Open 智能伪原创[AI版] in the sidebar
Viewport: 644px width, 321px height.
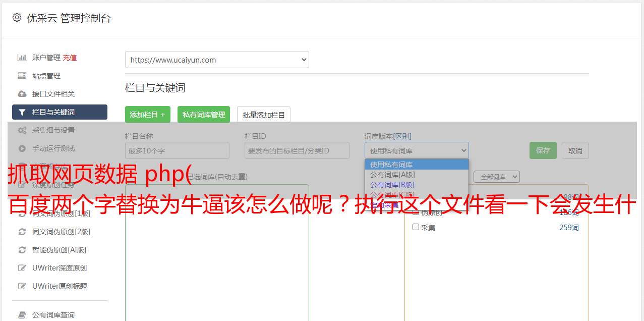pos(59,250)
